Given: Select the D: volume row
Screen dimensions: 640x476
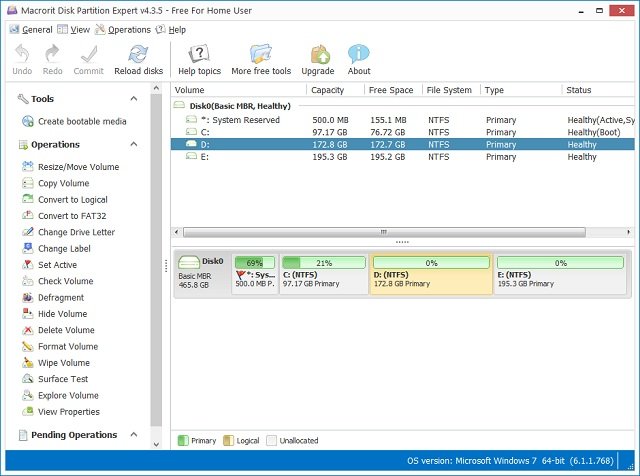Looking at the screenshot, I should [x=402, y=145].
